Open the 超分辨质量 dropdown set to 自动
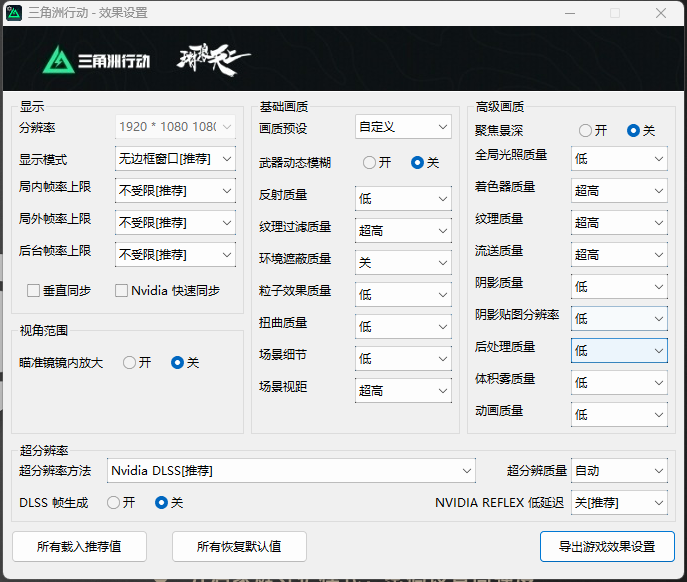This screenshot has height=582, width=687. coord(619,471)
